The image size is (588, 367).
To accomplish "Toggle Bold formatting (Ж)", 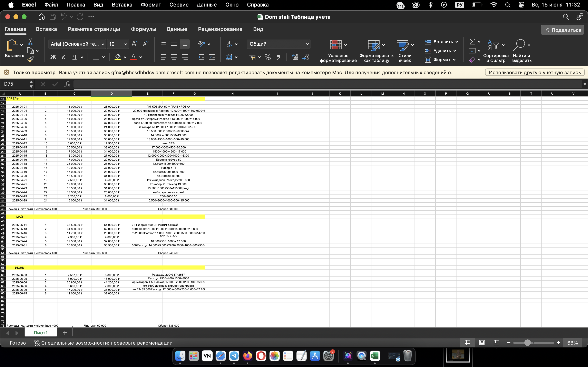I will click(x=53, y=57).
